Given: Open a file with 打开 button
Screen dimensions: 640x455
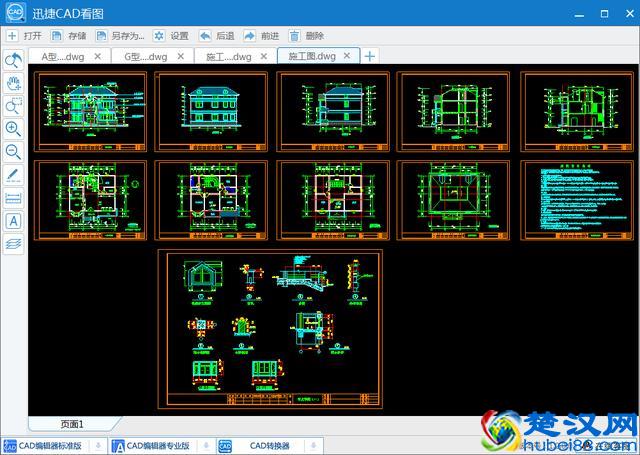Looking at the screenshot, I should coord(24,34).
